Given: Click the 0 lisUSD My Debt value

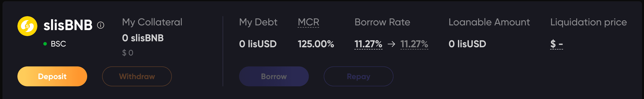Looking at the screenshot, I should point(258,44).
